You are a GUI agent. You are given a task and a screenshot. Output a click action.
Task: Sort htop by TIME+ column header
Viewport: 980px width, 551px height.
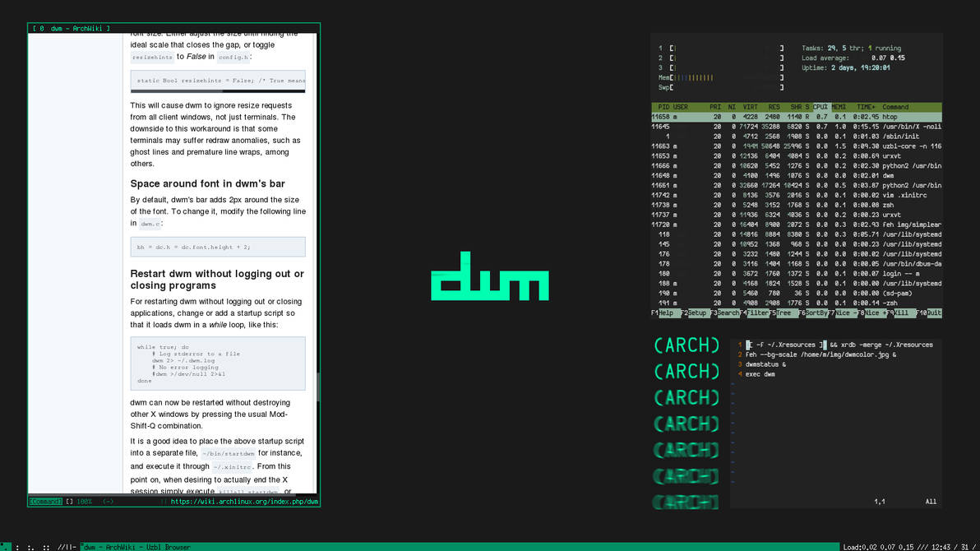[866, 107]
